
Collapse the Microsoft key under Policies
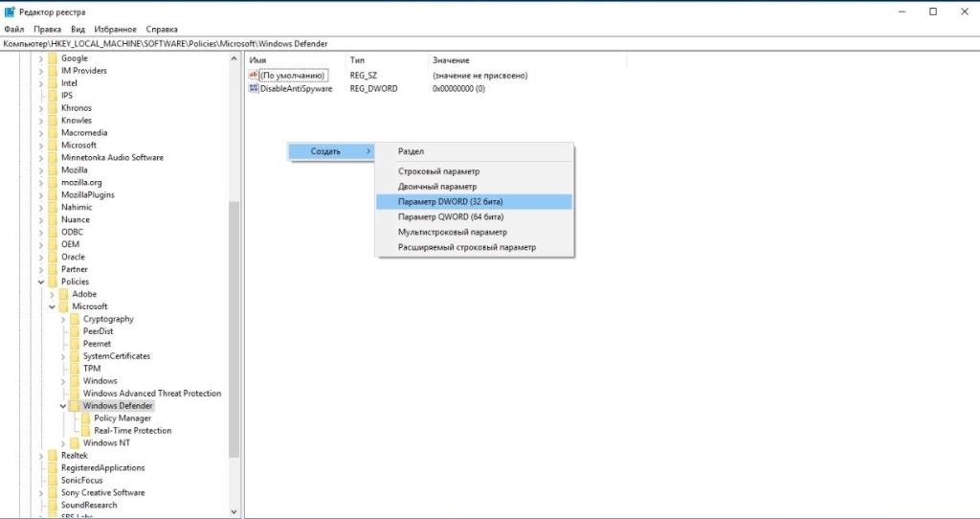[52, 306]
